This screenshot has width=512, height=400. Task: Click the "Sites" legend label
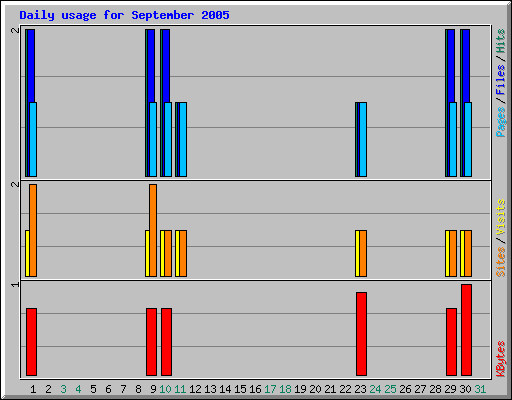click(x=500, y=262)
